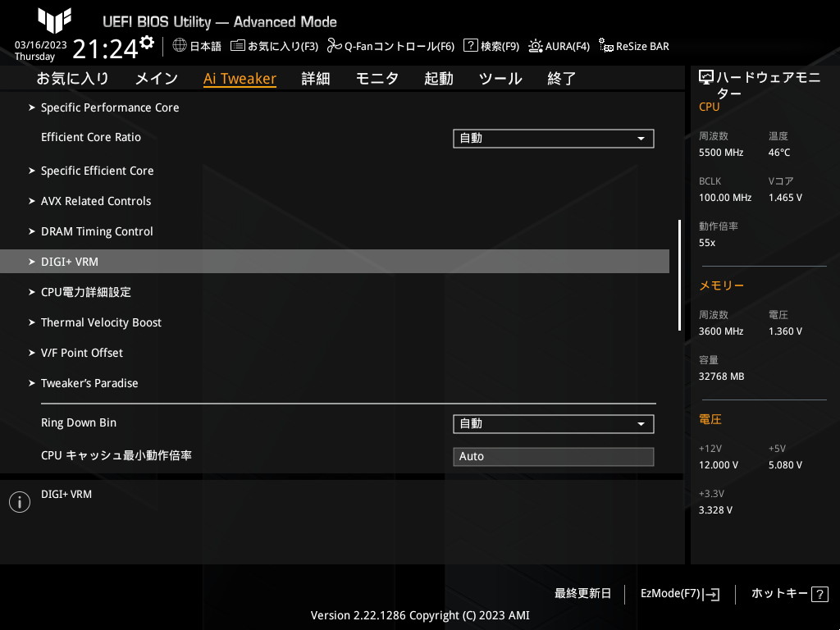Click +5V 5.080 V reading

785,465
